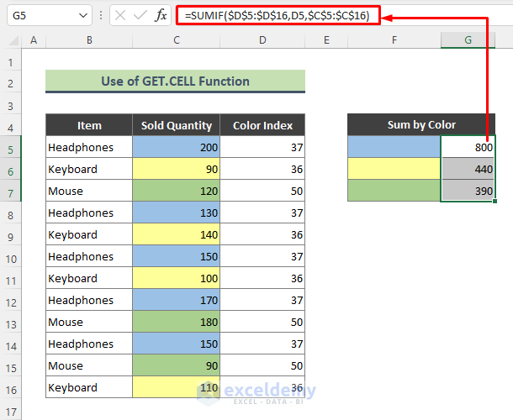513x420 pixels.
Task: Select column A header
Action: (x=34, y=40)
